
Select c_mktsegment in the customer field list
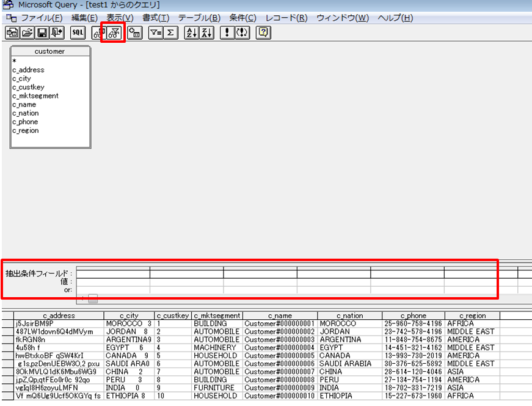click(35, 96)
